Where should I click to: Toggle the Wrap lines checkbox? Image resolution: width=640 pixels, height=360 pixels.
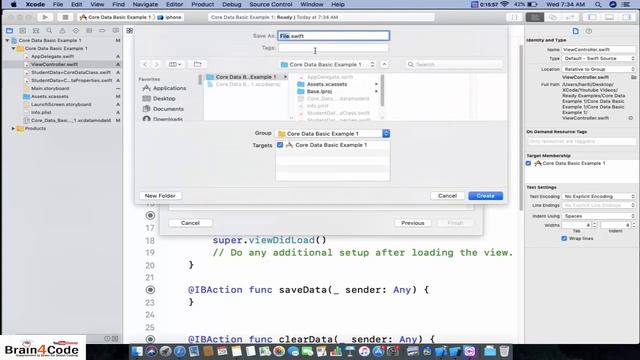[564, 238]
